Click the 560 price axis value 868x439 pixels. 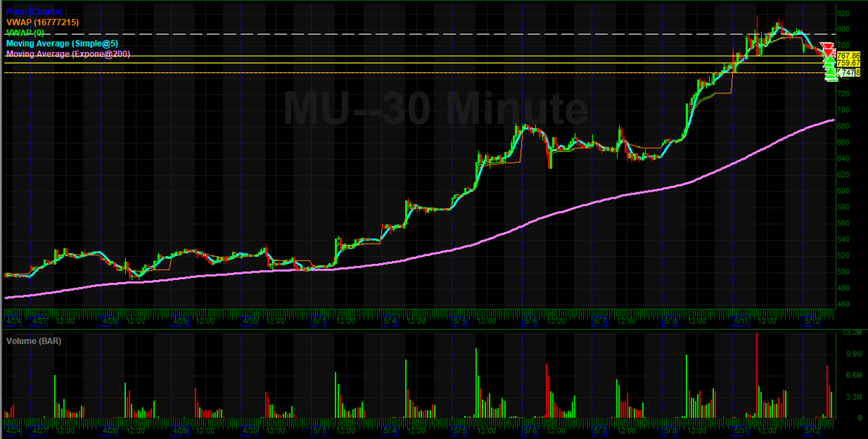[x=843, y=223]
